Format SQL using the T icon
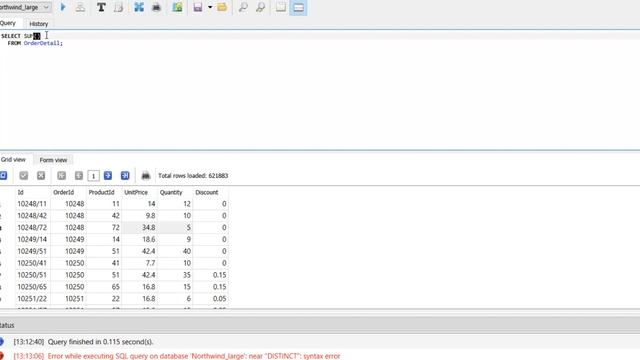Image resolution: width=640 pixels, height=360 pixels. [x=101, y=7]
